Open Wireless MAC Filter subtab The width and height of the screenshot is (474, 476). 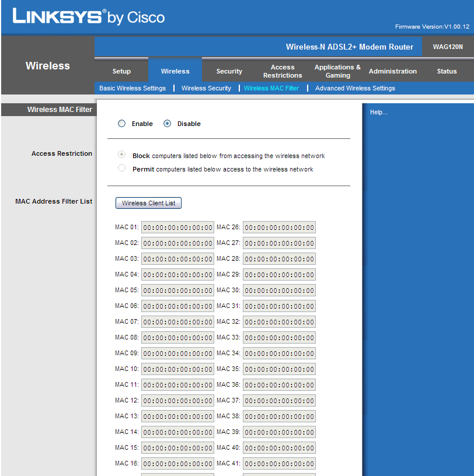click(x=271, y=88)
